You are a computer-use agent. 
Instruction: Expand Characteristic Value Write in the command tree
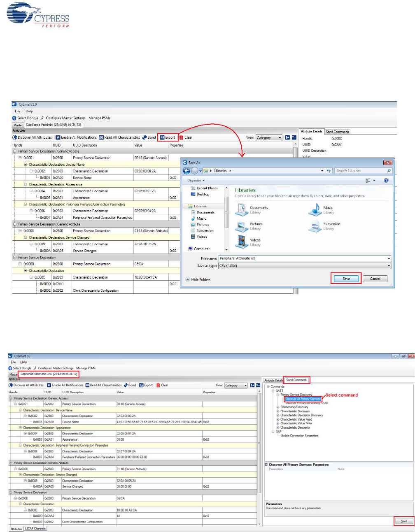(x=277, y=423)
